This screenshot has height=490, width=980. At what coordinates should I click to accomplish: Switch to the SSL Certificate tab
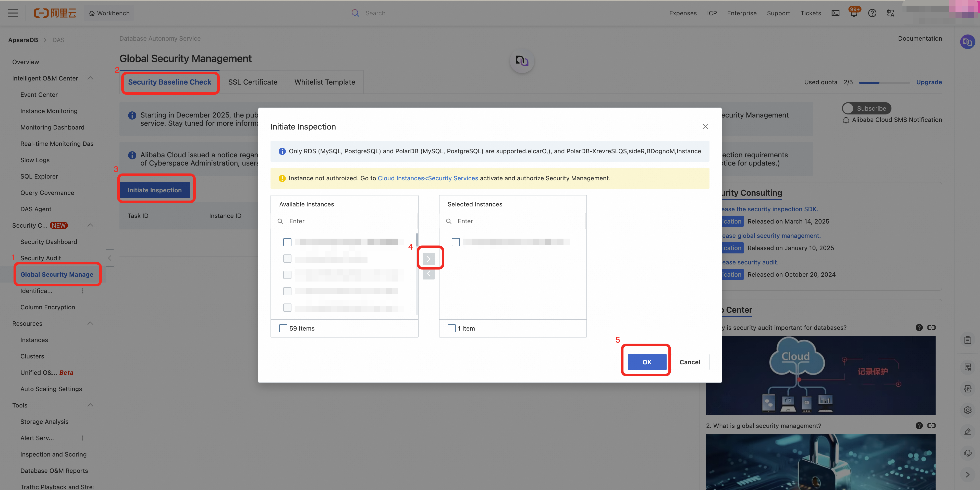pos(253,82)
